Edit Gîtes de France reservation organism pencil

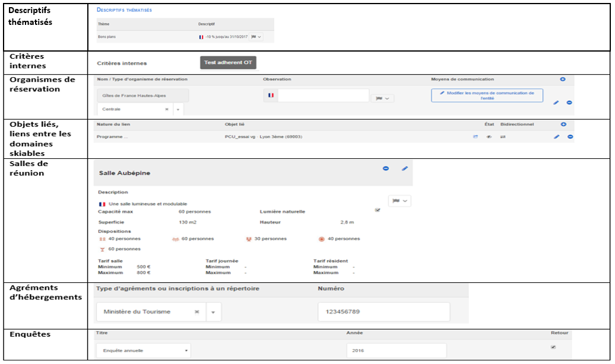[x=556, y=103]
